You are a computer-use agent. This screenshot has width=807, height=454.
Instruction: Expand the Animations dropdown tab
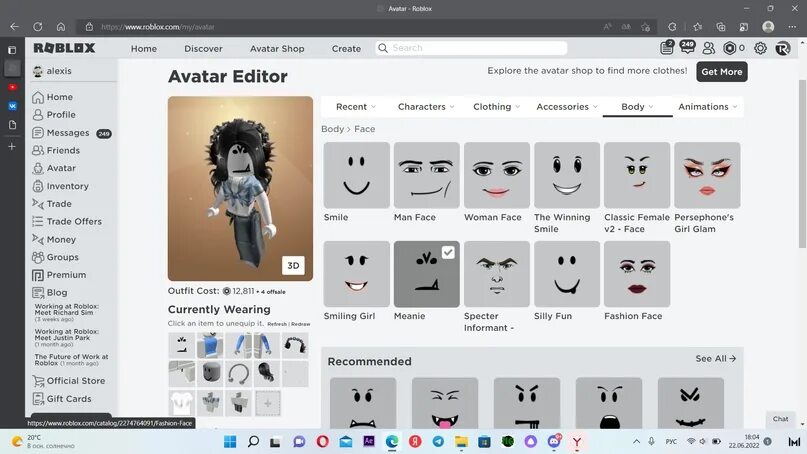(x=707, y=107)
